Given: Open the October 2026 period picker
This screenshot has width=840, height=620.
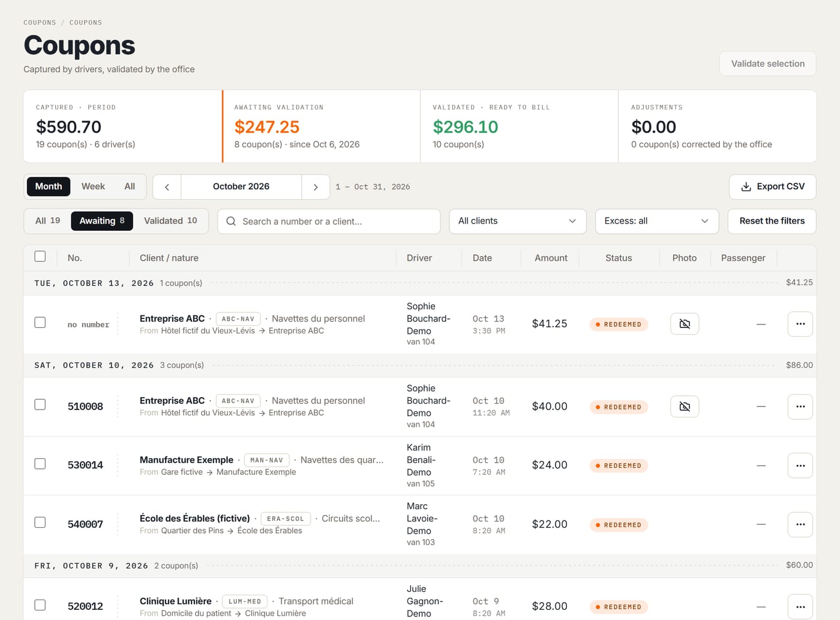Looking at the screenshot, I should (241, 187).
